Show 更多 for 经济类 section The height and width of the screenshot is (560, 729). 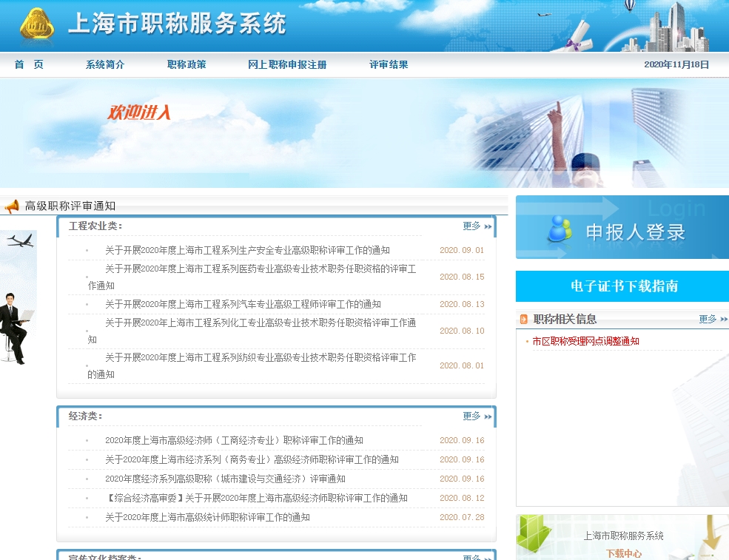[477, 416]
